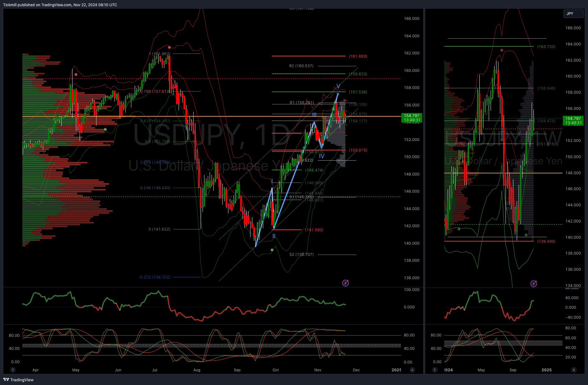This screenshot has width=588, height=385.
Task: Click the green (163.732) label on weekly chart
Action: click(x=546, y=47)
